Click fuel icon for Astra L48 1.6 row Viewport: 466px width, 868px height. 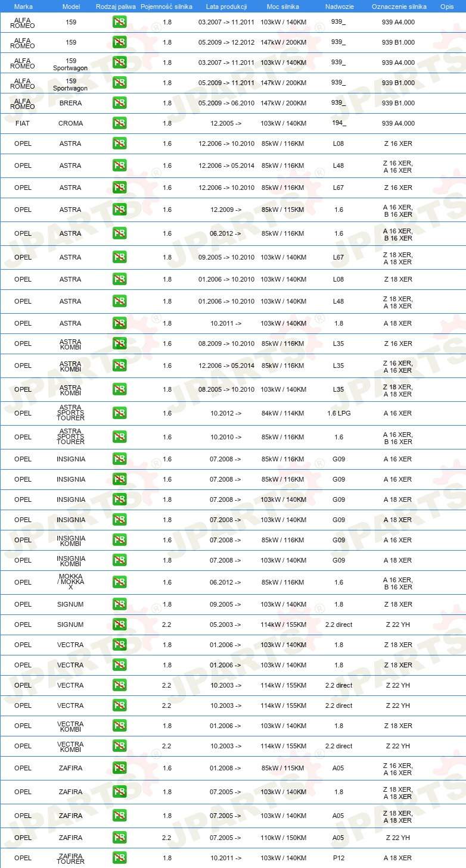(119, 166)
